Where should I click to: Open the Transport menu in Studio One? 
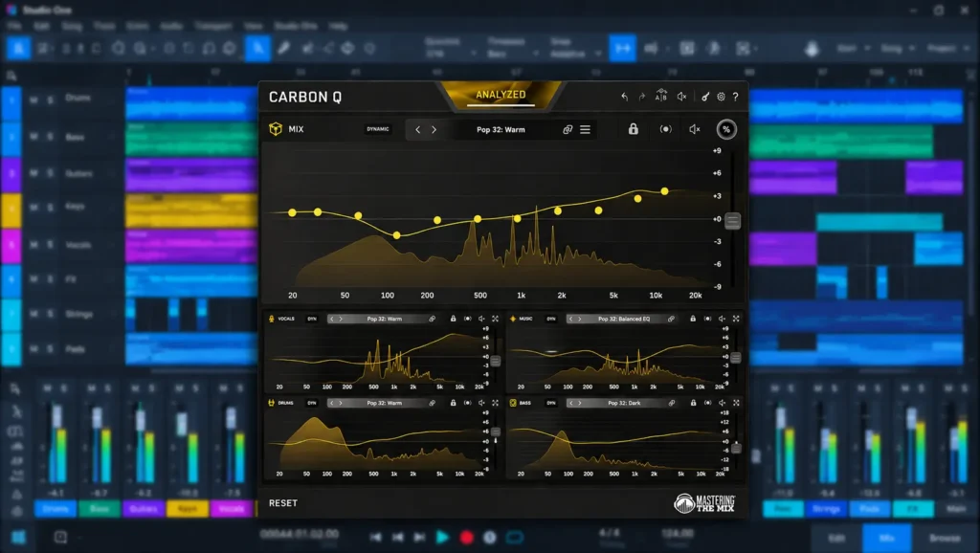(x=213, y=26)
